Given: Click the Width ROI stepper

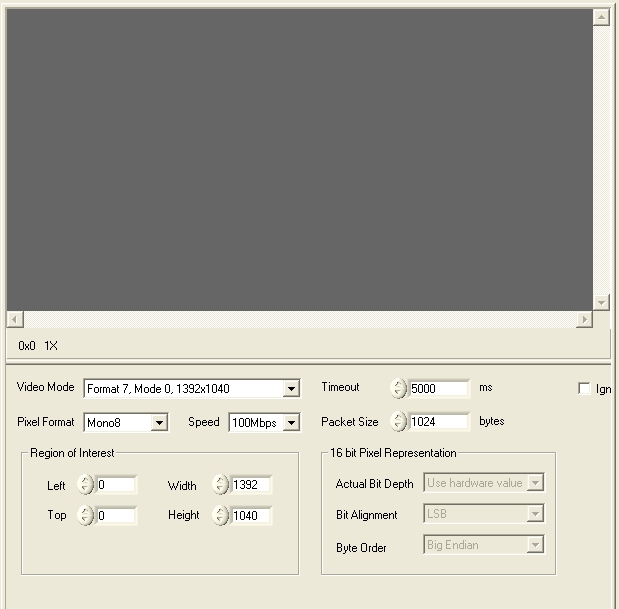Looking at the screenshot, I should 220,484.
